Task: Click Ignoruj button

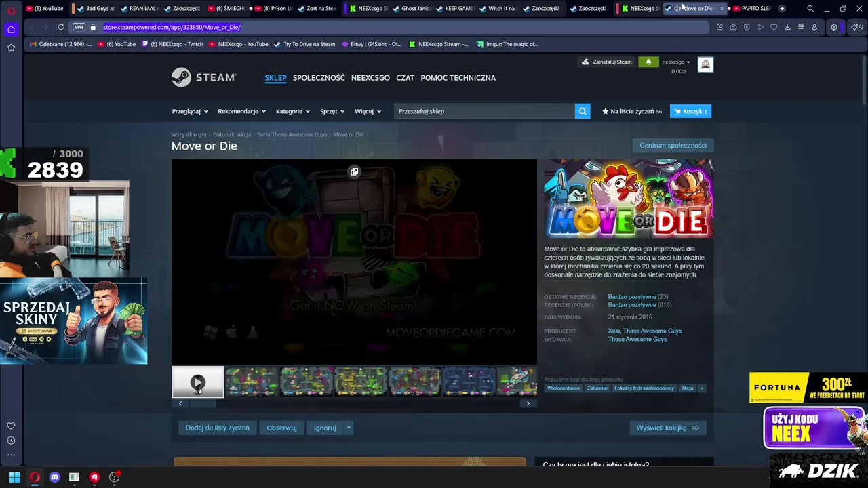Action: point(325,428)
